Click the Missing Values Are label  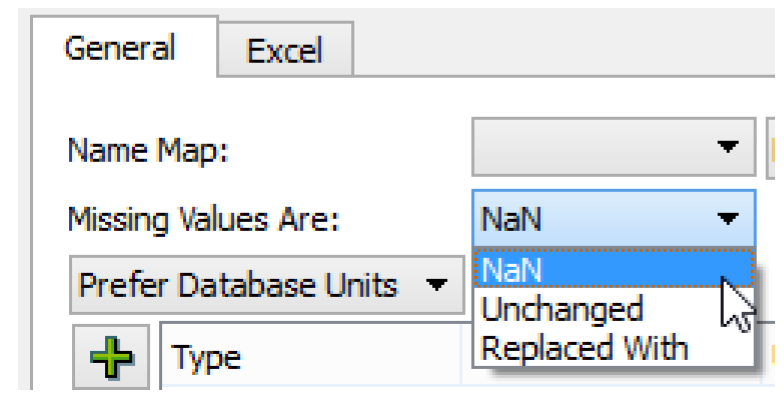tap(204, 220)
